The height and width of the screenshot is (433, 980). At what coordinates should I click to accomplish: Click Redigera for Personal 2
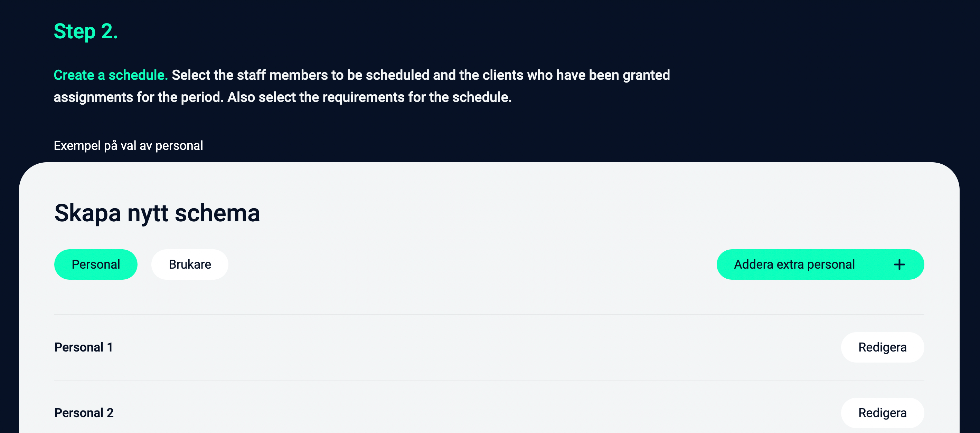click(883, 412)
